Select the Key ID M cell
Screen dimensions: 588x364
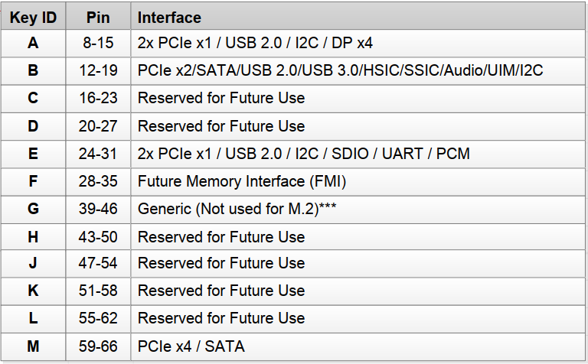pyautogui.click(x=33, y=346)
